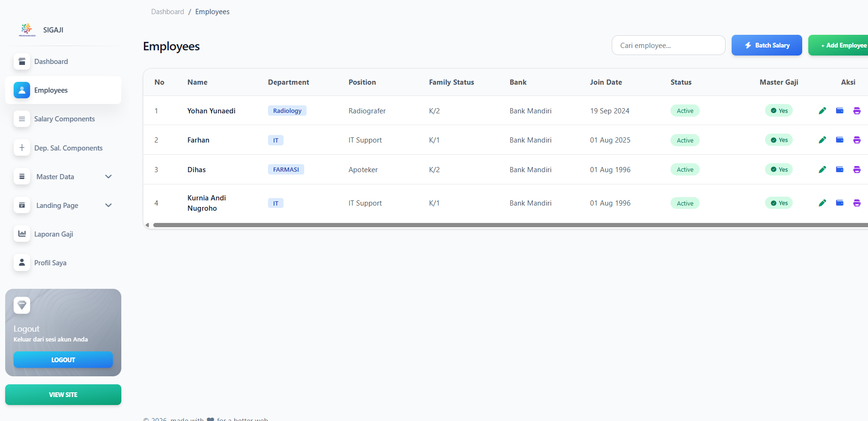The height and width of the screenshot is (421, 868).
Task: Open the salary card icon for Farhan
Action: click(x=840, y=140)
